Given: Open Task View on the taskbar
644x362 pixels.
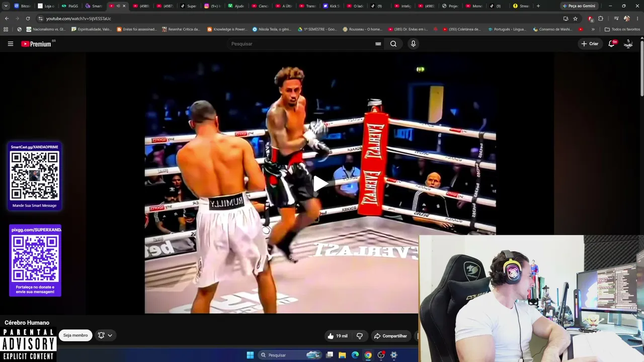Looking at the screenshot, I should pos(330,355).
